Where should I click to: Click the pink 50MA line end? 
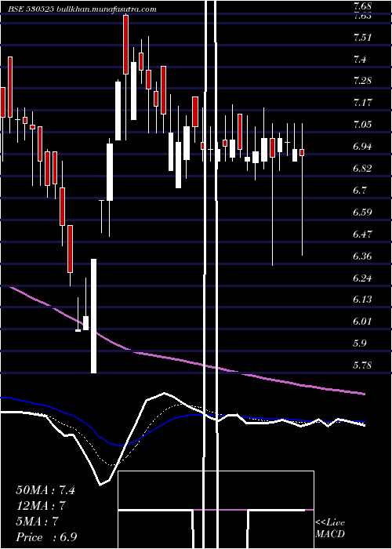(x=363, y=394)
